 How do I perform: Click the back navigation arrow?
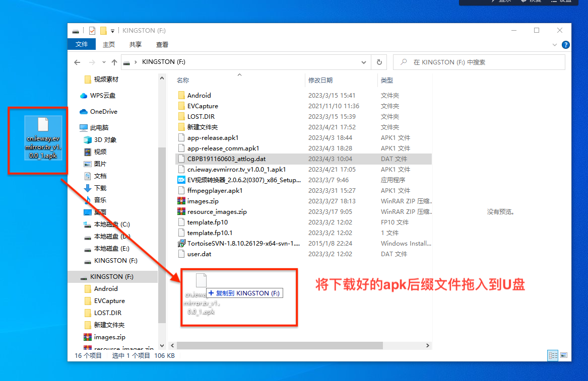tap(77, 62)
